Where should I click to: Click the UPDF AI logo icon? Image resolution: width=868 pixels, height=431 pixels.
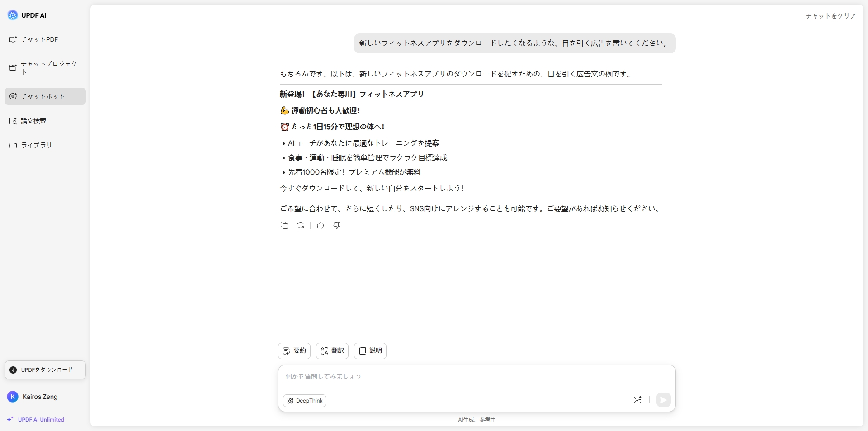click(13, 15)
